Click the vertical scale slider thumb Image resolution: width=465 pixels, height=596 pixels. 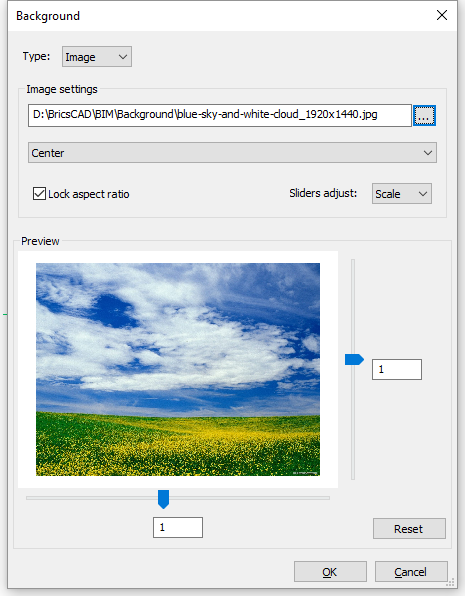tap(354, 360)
